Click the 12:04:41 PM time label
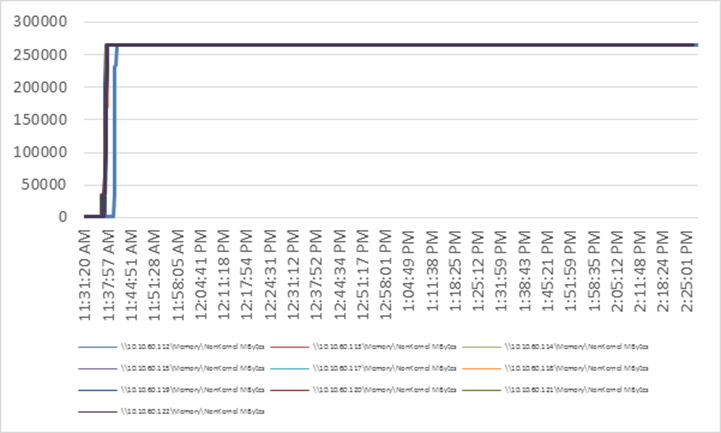Image resolution: width=721 pixels, height=433 pixels. point(201,275)
